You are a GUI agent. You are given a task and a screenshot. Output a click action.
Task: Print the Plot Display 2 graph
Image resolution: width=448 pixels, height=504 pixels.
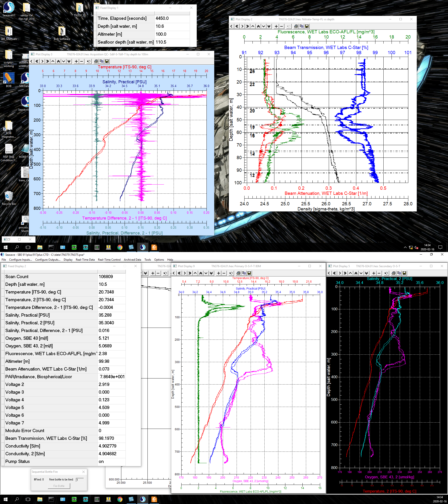click(x=296, y=26)
